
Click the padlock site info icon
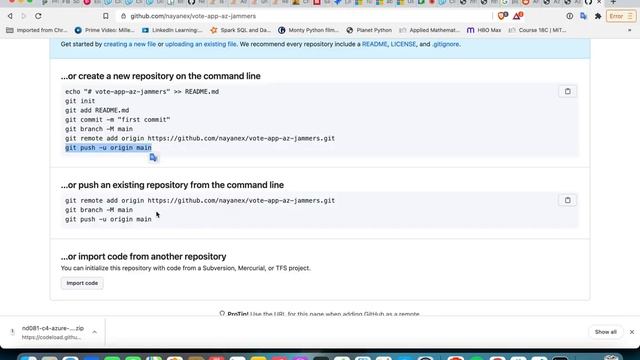(123, 16)
